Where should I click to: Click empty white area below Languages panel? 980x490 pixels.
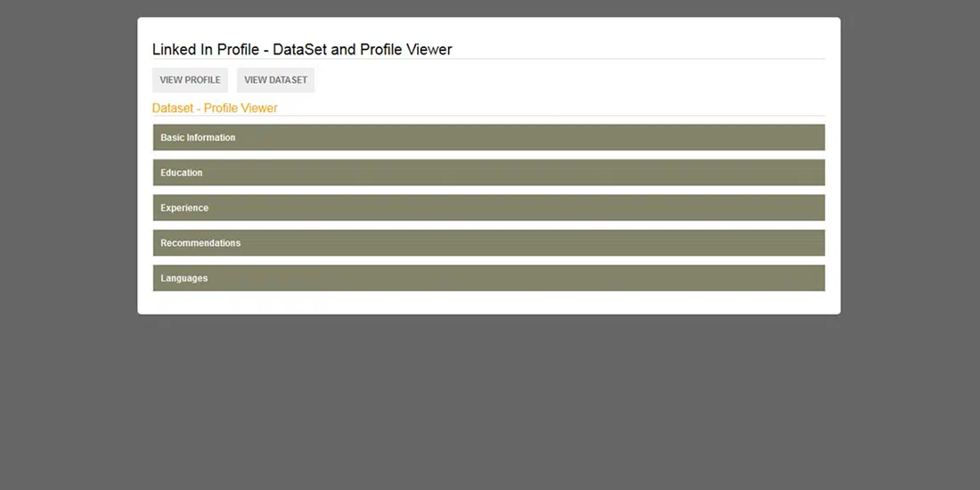click(488, 303)
